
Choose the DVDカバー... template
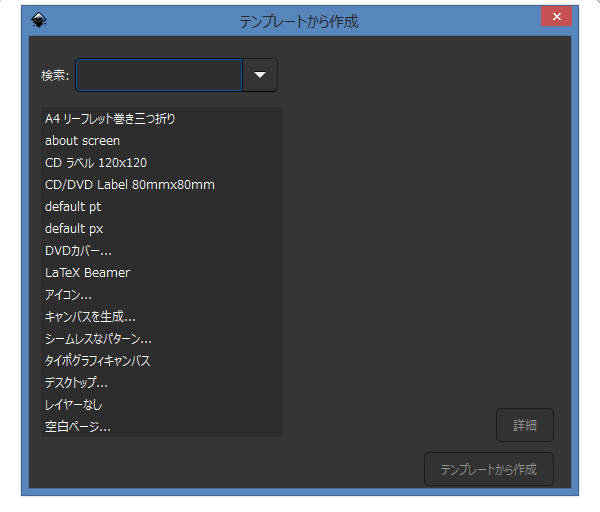(x=161, y=251)
